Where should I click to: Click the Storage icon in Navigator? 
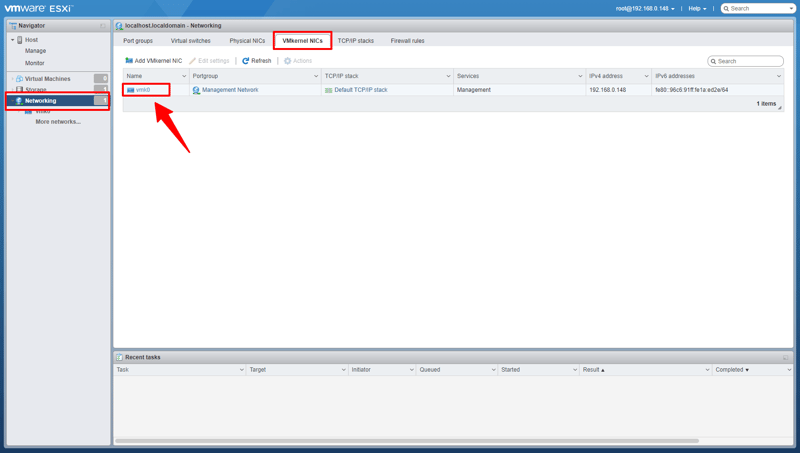pyautogui.click(x=19, y=90)
